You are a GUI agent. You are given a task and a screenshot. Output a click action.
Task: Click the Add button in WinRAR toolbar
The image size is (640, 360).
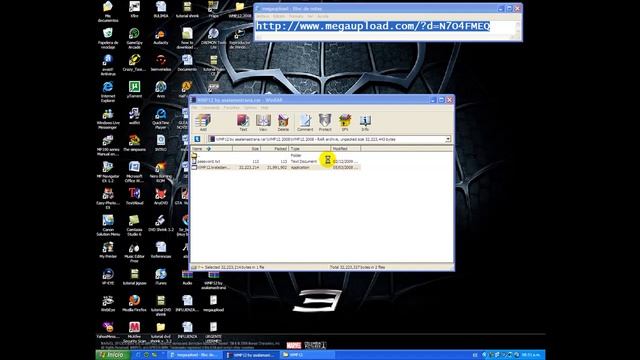coord(203,122)
